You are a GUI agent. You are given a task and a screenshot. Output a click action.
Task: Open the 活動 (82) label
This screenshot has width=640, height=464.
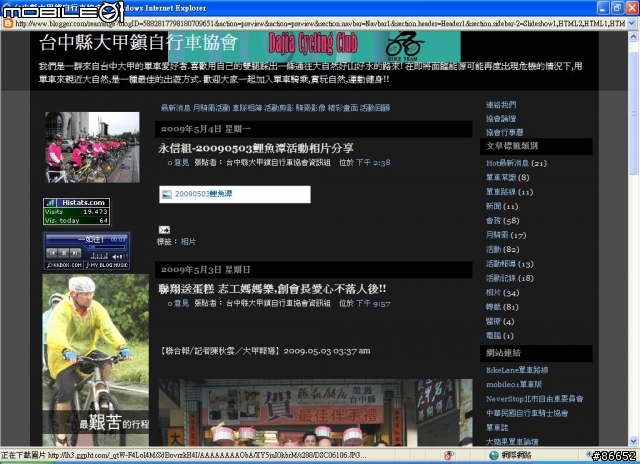point(502,249)
